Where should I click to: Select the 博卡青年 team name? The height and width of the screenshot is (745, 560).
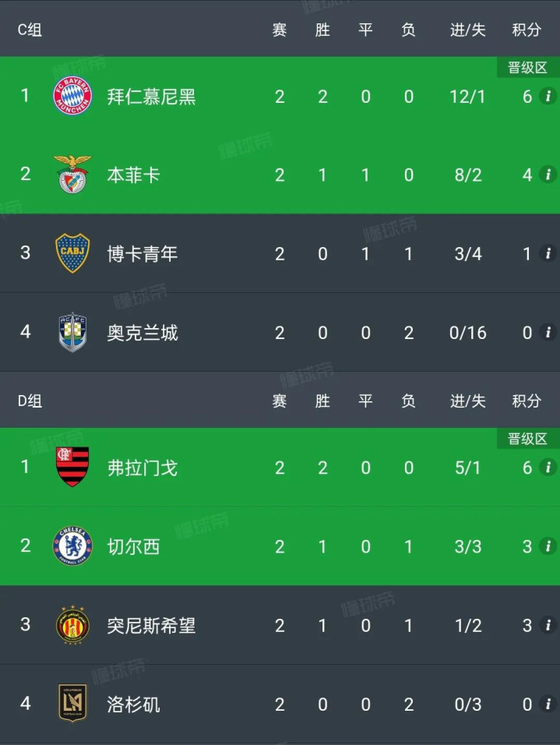[x=143, y=253]
